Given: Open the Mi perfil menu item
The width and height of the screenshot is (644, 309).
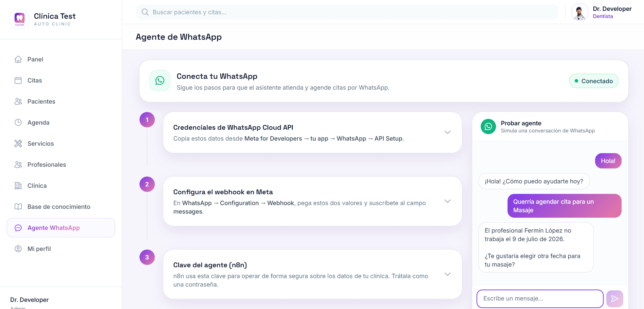Looking at the screenshot, I should (61, 249).
